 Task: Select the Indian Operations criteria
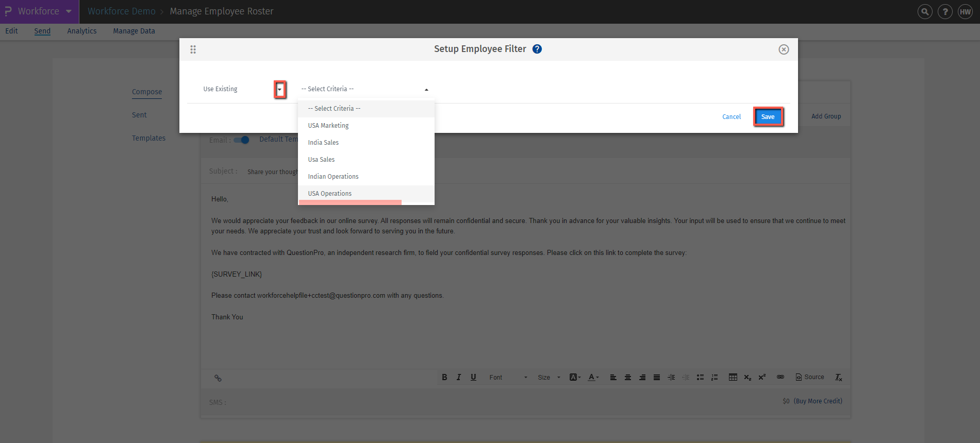pyautogui.click(x=366, y=177)
